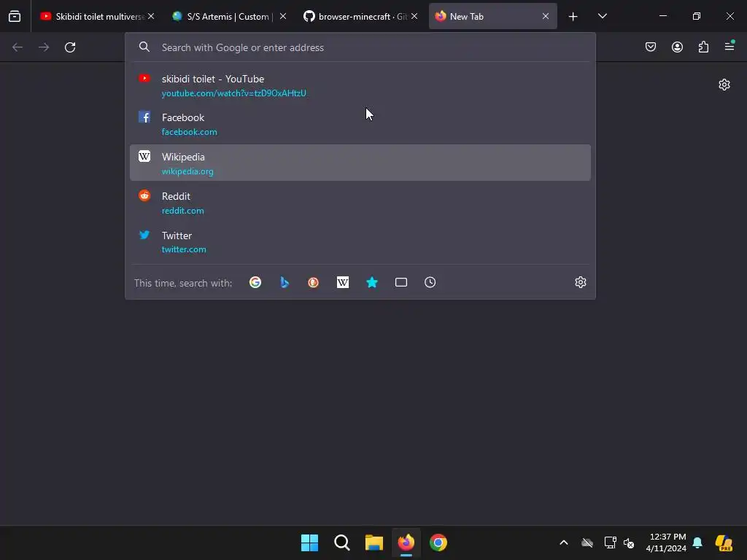
Task: Search this time in History clock
Action: click(x=430, y=282)
